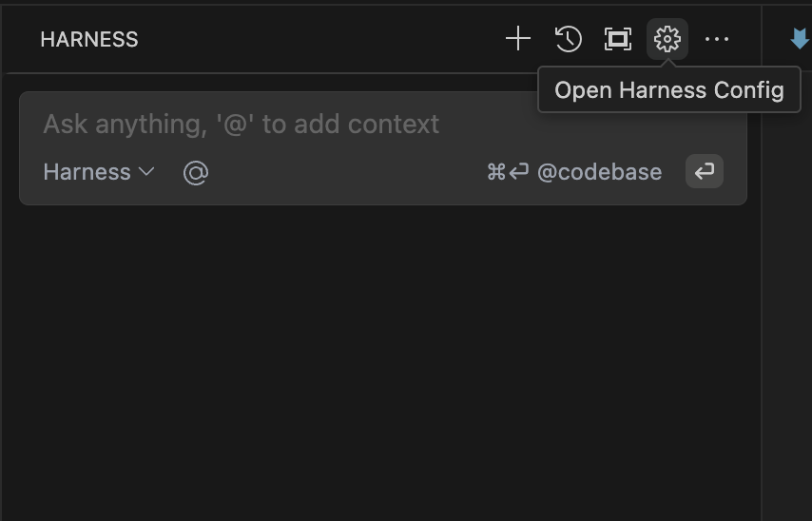
Task: Open the session history clock icon
Action: tap(568, 39)
